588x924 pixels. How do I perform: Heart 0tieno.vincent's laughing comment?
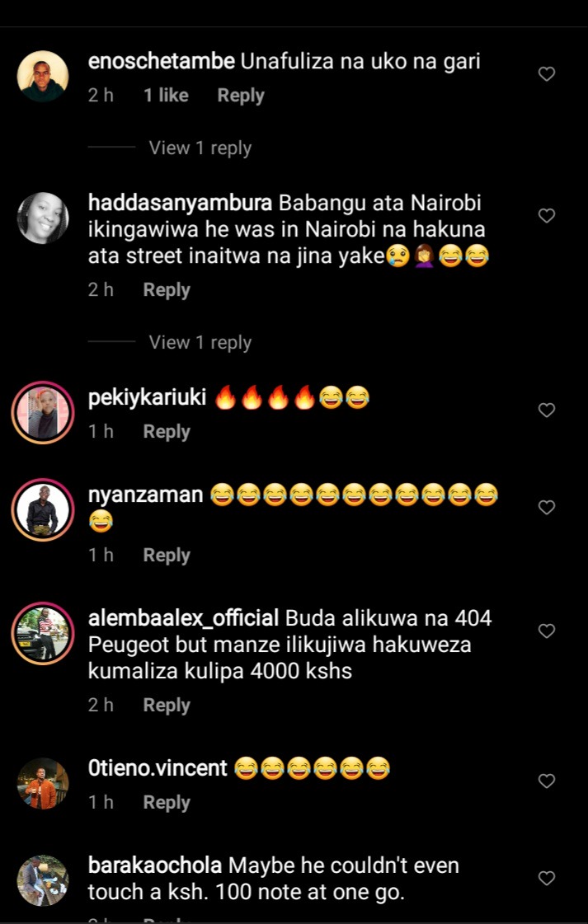[547, 781]
